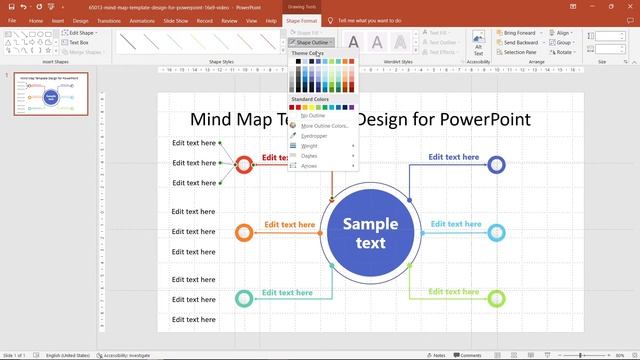Open the Align dropdown in Arrange group
Viewport: 640px width, 360px height.
coord(561,33)
